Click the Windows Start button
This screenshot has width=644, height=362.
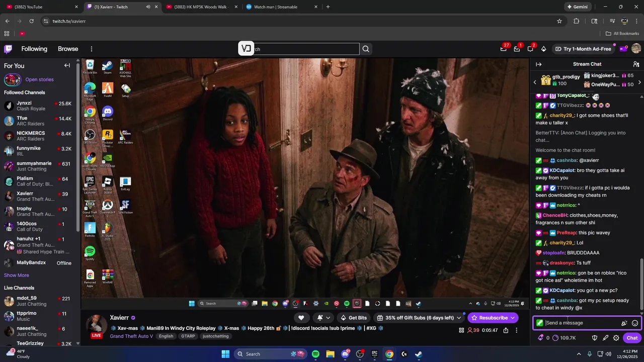point(225,354)
